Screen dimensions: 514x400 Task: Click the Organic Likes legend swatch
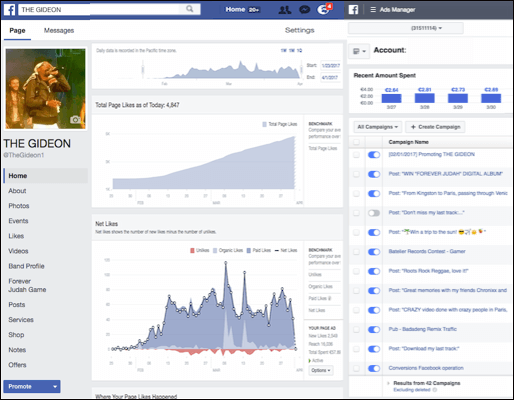[x=215, y=250]
